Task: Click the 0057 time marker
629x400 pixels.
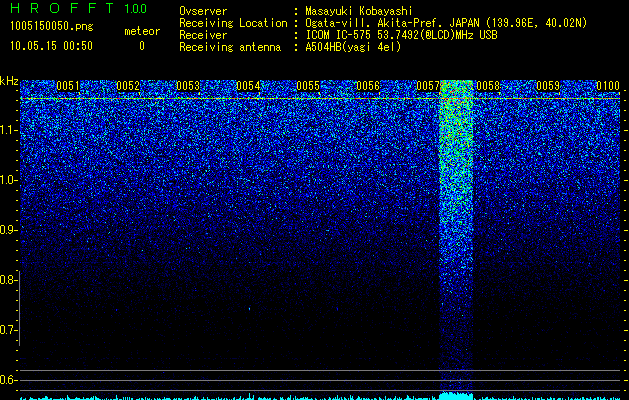Action: pyautogui.click(x=428, y=86)
